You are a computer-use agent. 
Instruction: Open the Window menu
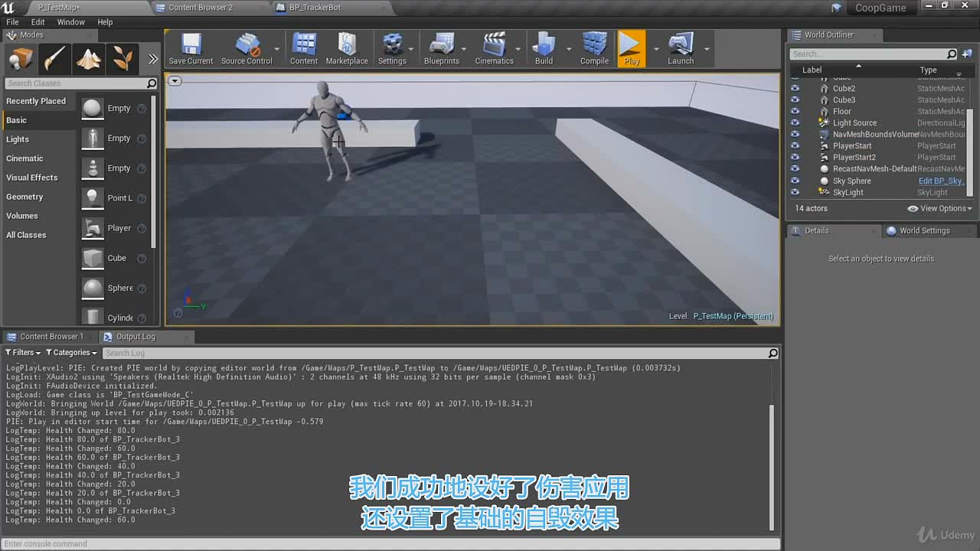coord(70,22)
